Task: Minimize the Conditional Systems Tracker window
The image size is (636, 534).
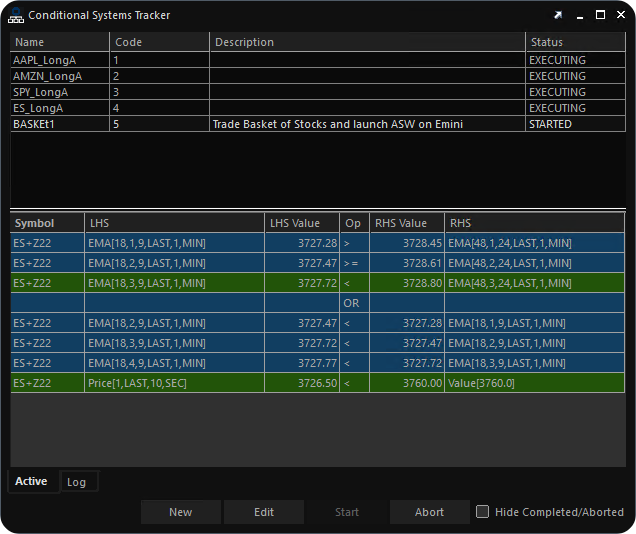Action: pyautogui.click(x=580, y=16)
